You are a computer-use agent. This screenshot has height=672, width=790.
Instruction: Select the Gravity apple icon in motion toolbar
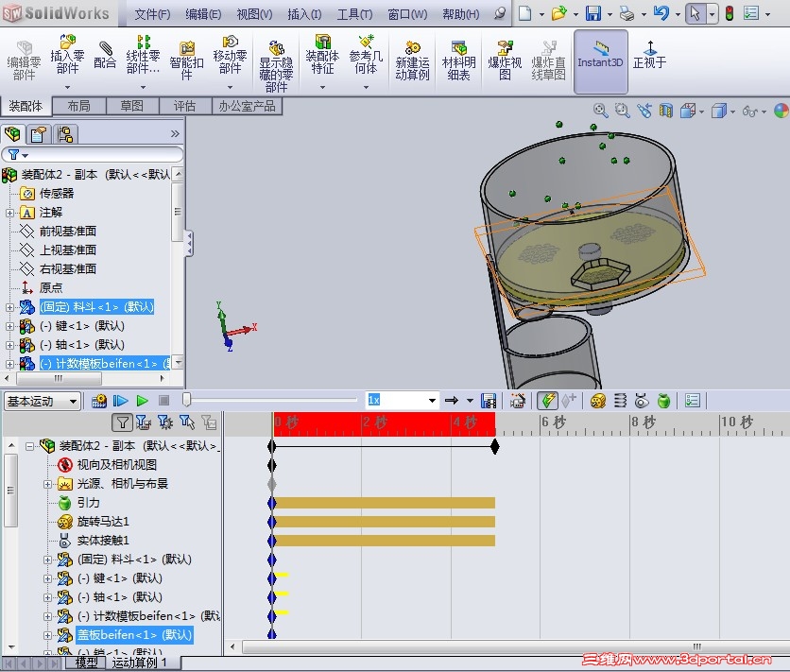tap(663, 400)
